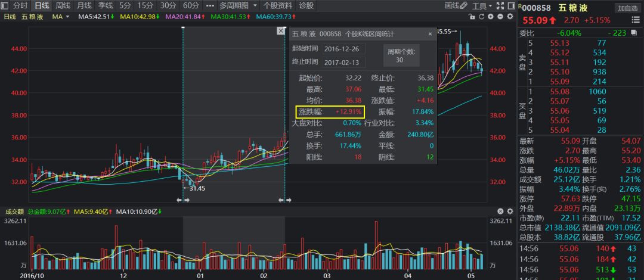Click the chart unlock padlock icon
Image resolution: width=644 pixels, height=280 pixels.
[472, 17]
